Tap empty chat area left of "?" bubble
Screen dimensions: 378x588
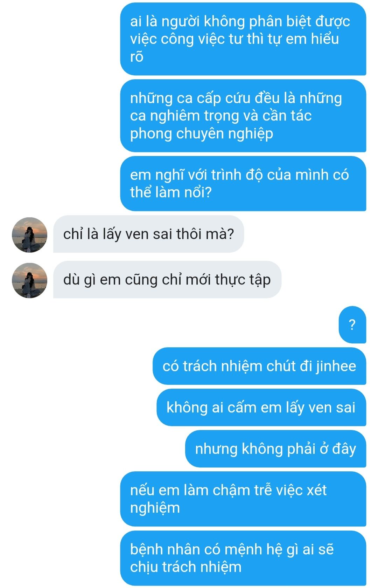[168, 325]
